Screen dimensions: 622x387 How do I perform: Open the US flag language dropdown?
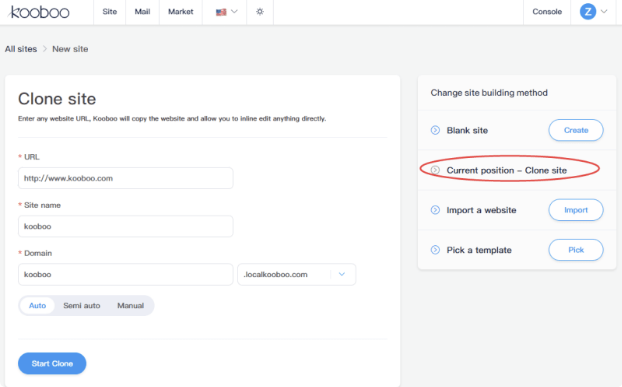pyautogui.click(x=226, y=12)
